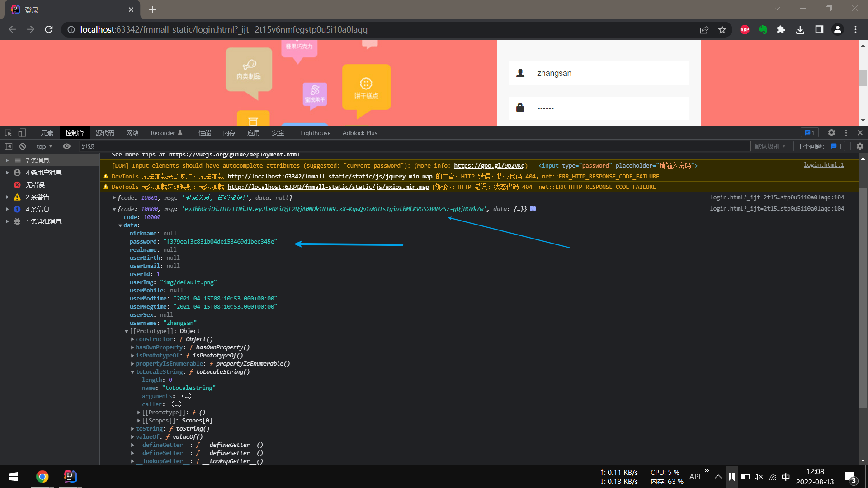Screen dimensions: 868x488
Task: Toggle the device toolbar icon
Action: pyautogui.click(x=22, y=133)
